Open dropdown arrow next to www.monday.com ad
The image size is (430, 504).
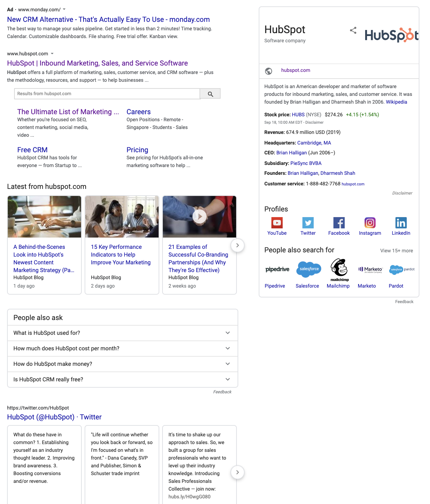[64, 10]
